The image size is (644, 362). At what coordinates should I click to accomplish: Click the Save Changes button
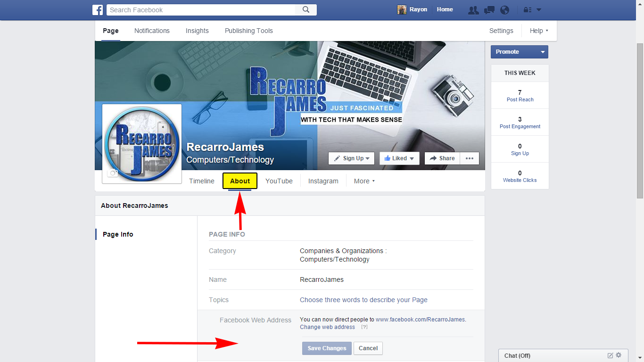(327, 348)
